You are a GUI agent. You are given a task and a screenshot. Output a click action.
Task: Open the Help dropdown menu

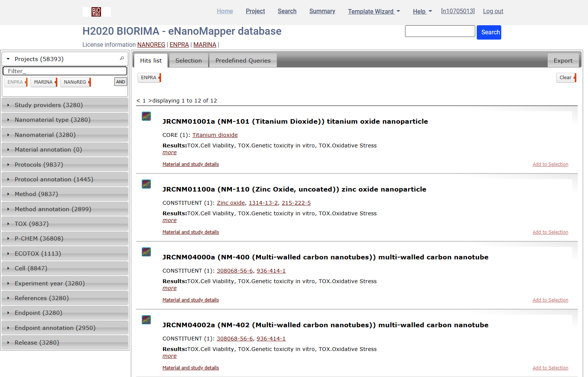(422, 11)
